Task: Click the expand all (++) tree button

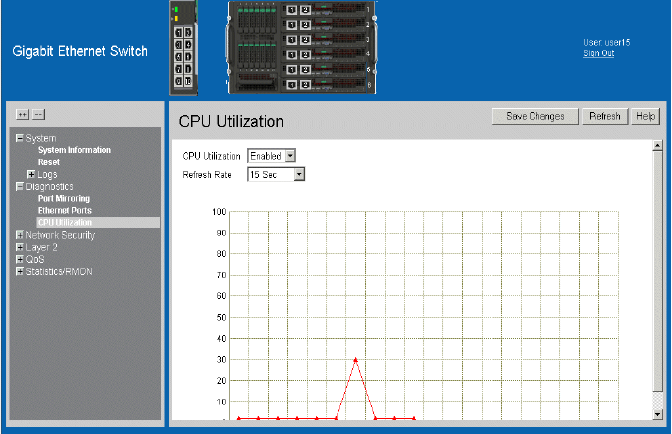Action: [23, 115]
